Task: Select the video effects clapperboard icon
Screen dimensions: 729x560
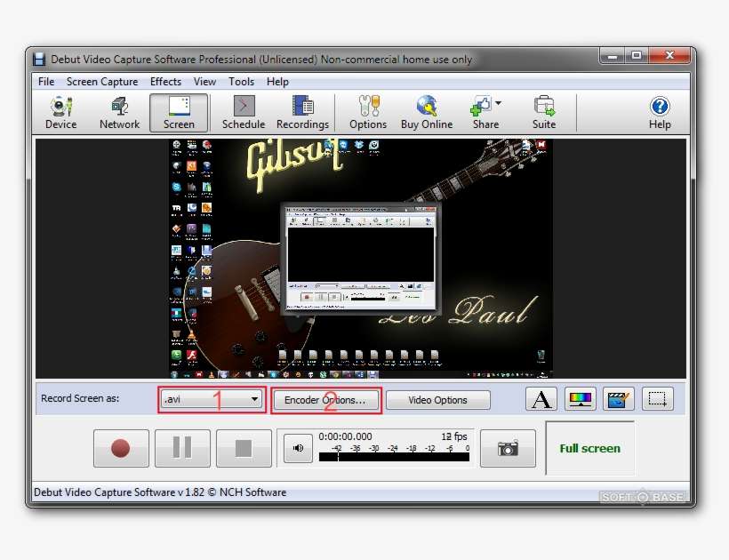Action: [x=618, y=399]
